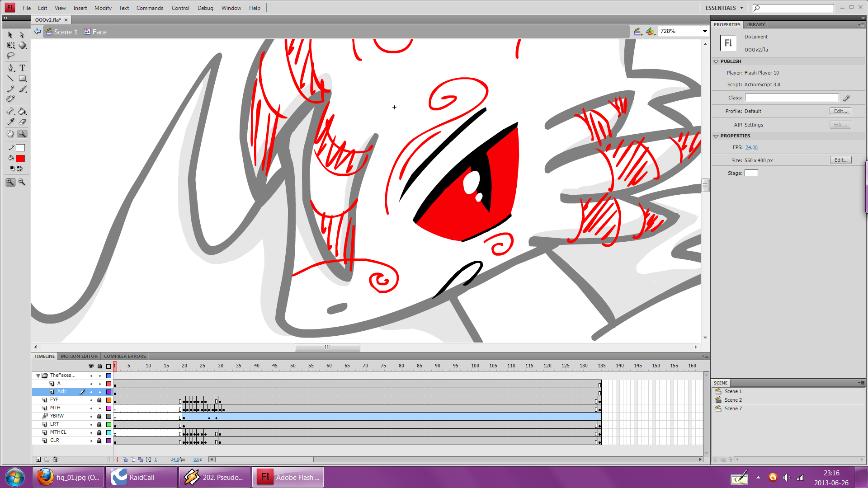The width and height of the screenshot is (868, 488).
Task: Select the Hand tool
Action: tap(10, 134)
